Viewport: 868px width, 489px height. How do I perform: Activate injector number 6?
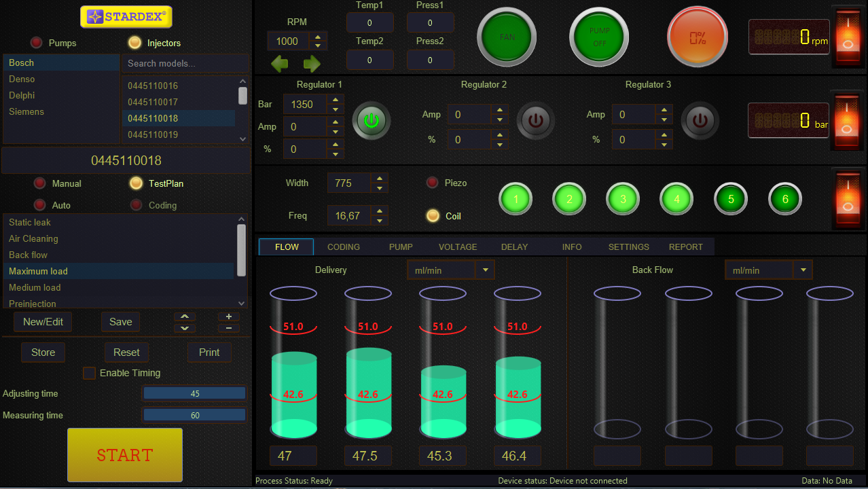784,198
